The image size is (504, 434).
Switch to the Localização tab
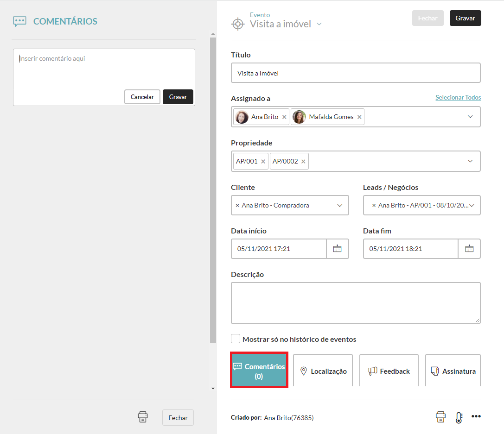pyautogui.click(x=323, y=371)
